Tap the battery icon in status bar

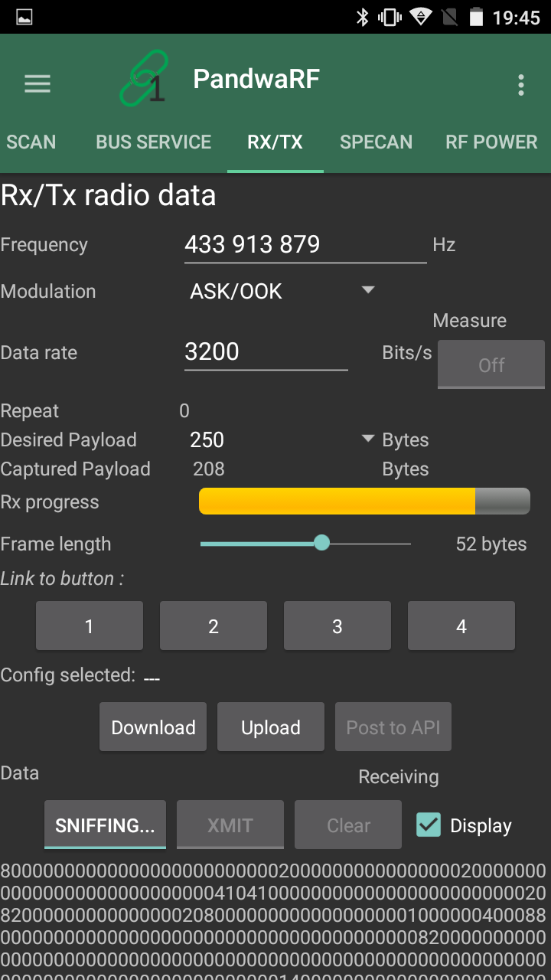476,17
